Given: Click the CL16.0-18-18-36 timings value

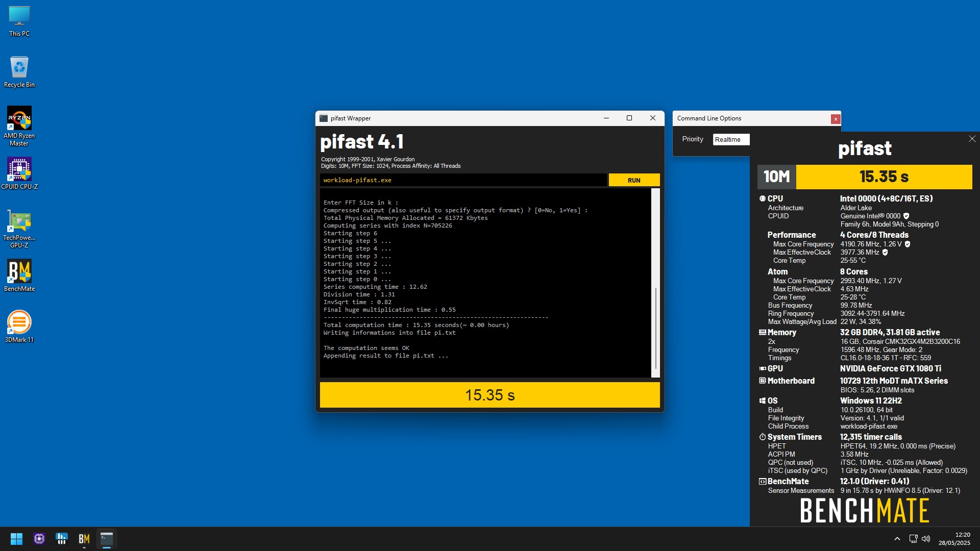Looking at the screenshot, I should pyautogui.click(x=886, y=358).
